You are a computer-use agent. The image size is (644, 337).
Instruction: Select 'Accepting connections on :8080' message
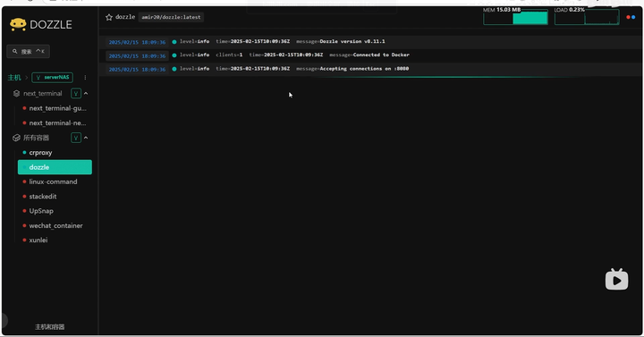(x=364, y=69)
